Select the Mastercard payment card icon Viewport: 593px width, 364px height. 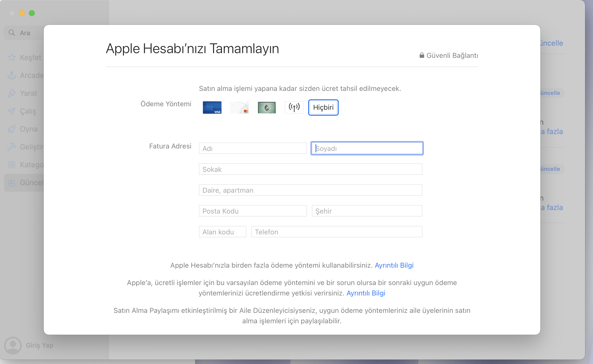tap(239, 108)
